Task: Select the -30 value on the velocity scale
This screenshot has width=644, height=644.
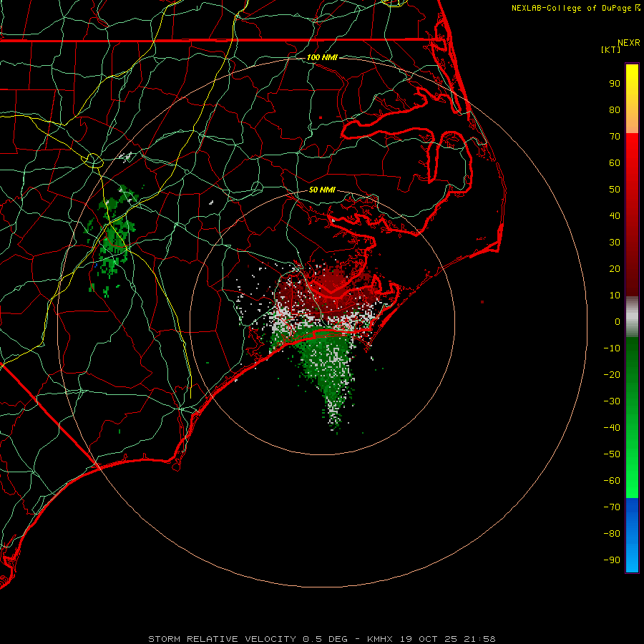Action: click(612, 401)
